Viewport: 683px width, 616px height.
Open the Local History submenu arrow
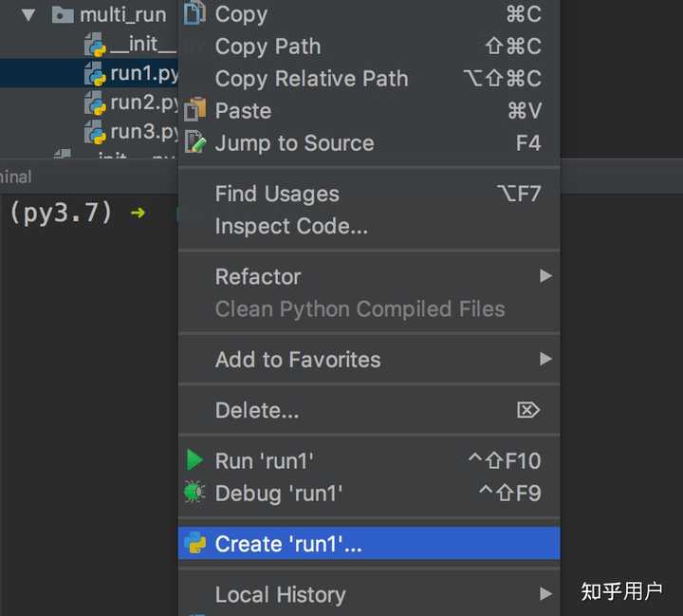tap(545, 594)
